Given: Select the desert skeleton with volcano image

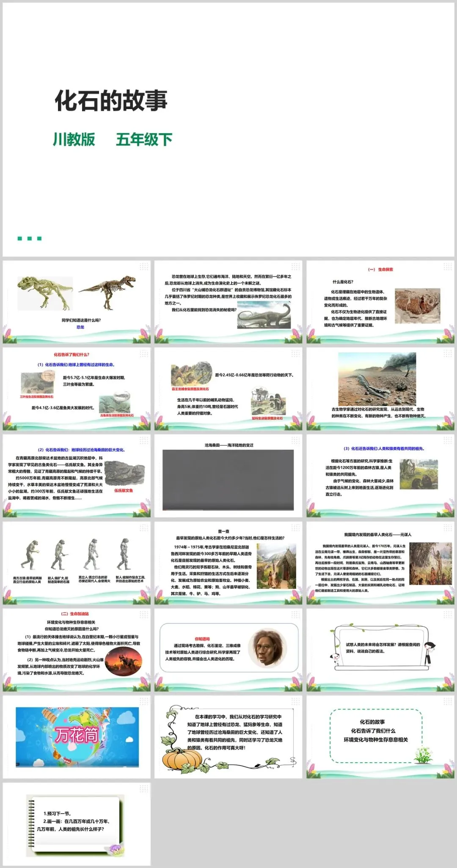Looking at the screenshot, I should tap(377, 379).
